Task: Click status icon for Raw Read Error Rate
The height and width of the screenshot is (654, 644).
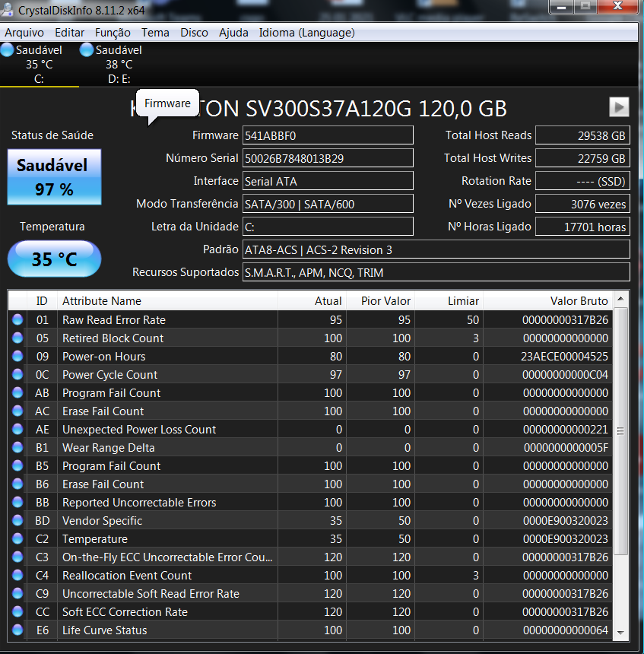Action: tap(17, 319)
